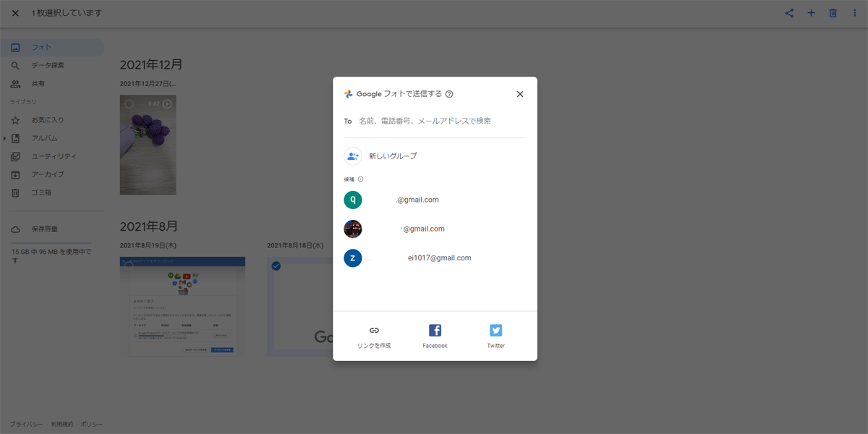The width and height of the screenshot is (868, 434).
Task: Clear the selection with the top-left X
Action: pos(15,13)
